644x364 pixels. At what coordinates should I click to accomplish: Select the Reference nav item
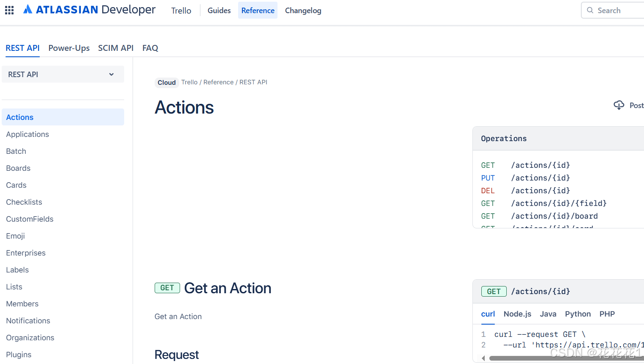click(258, 11)
